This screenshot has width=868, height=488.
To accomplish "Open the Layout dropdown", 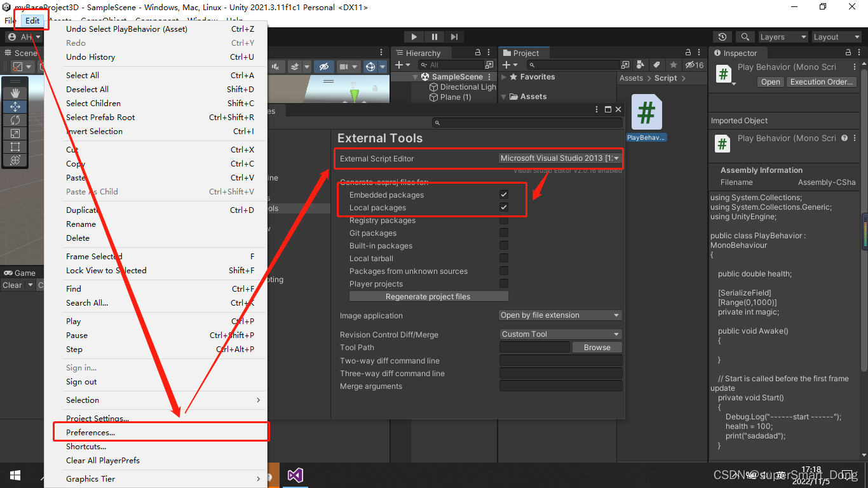I will [836, 37].
